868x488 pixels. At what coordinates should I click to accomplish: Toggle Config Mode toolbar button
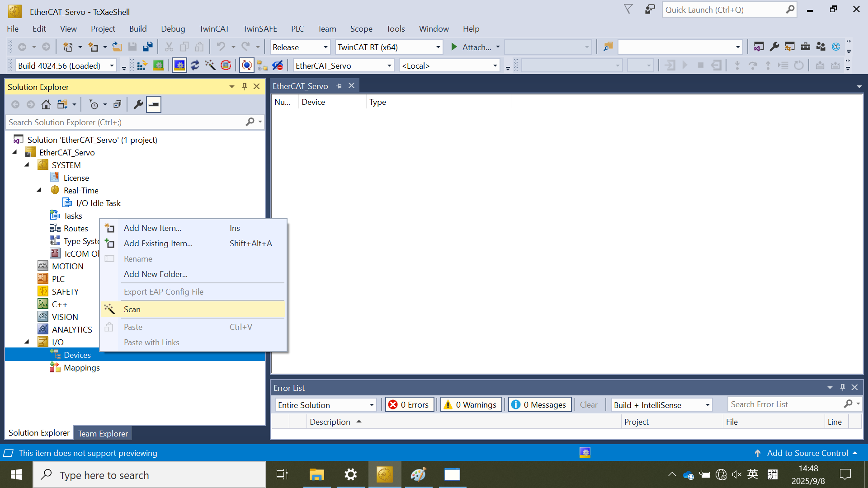(x=179, y=66)
